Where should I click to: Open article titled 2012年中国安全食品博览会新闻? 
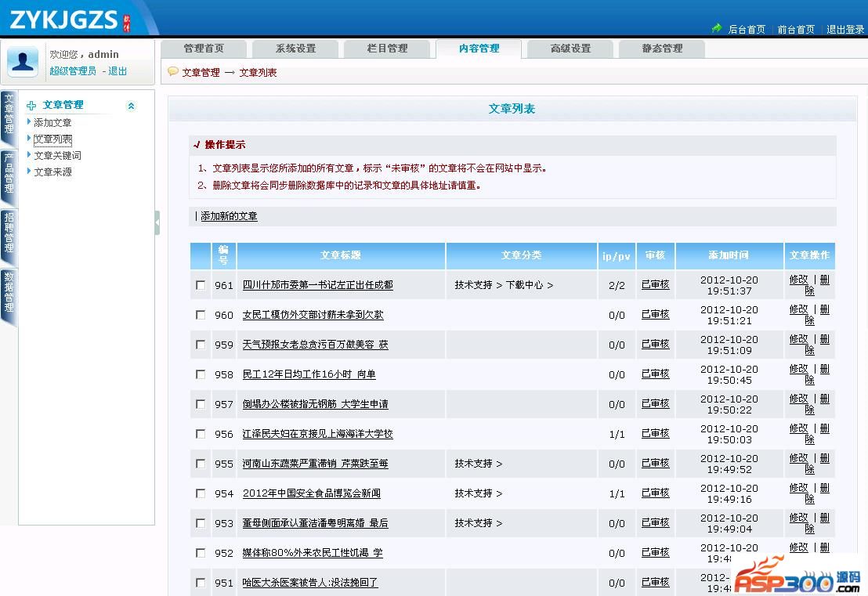point(311,493)
